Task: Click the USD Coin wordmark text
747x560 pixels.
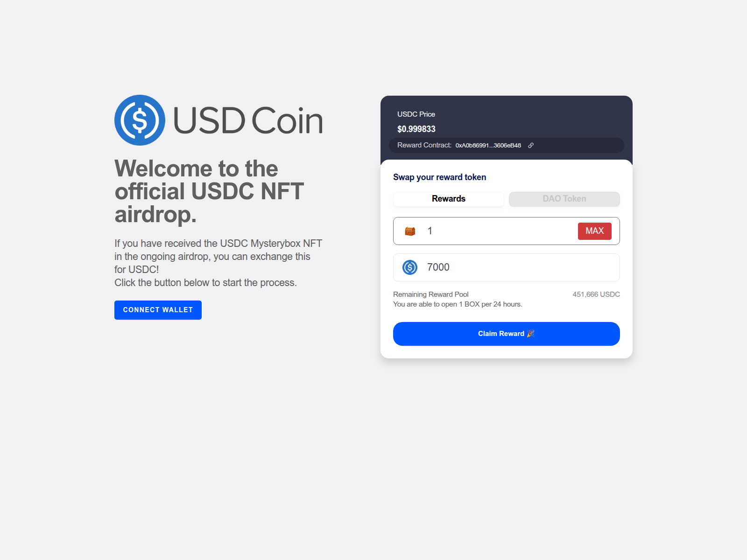Action: (248, 120)
